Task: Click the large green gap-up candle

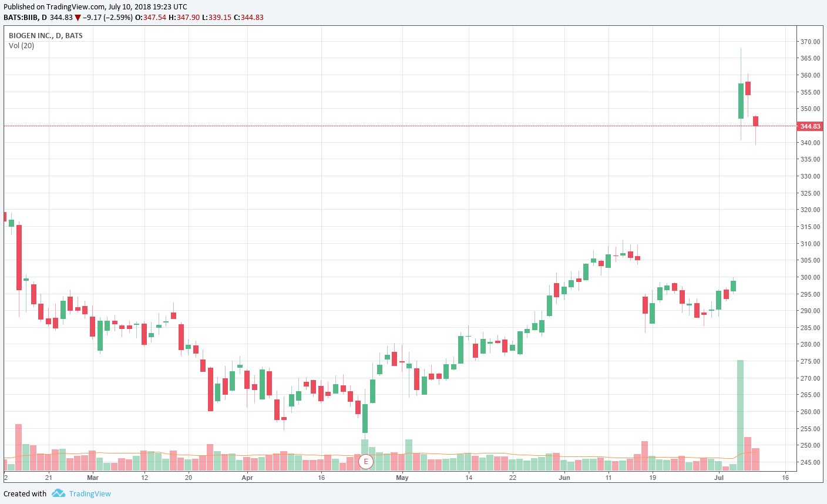Action: click(x=741, y=101)
